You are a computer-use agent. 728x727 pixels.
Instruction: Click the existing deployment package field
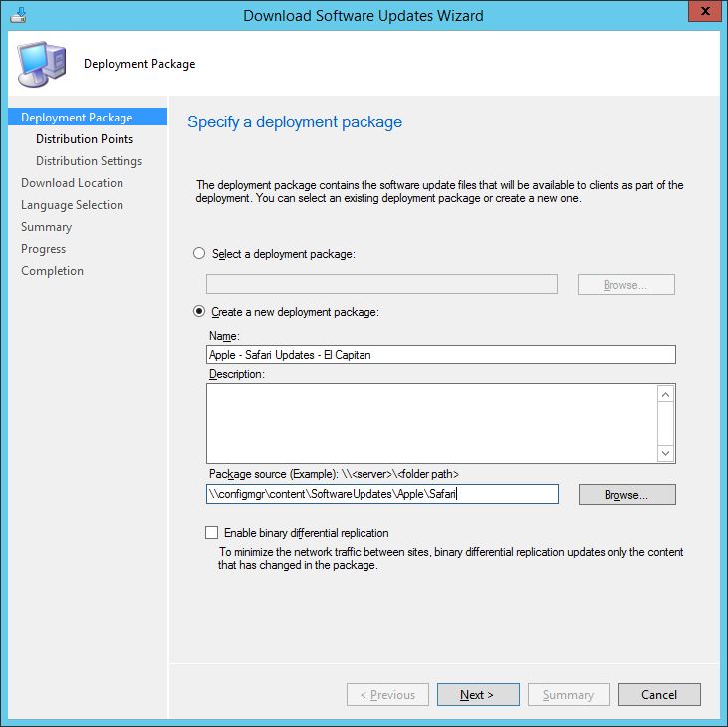pos(381,284)
